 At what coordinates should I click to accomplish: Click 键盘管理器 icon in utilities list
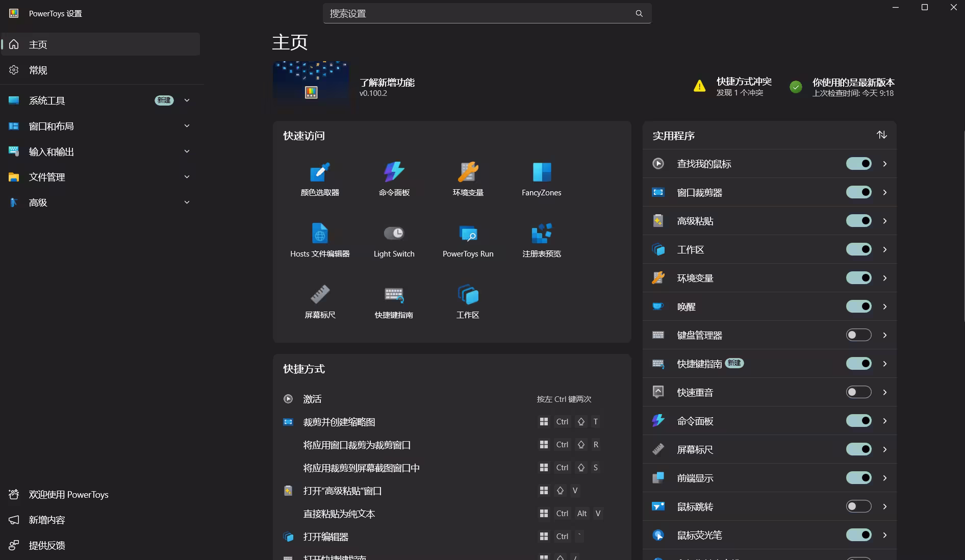658,335
